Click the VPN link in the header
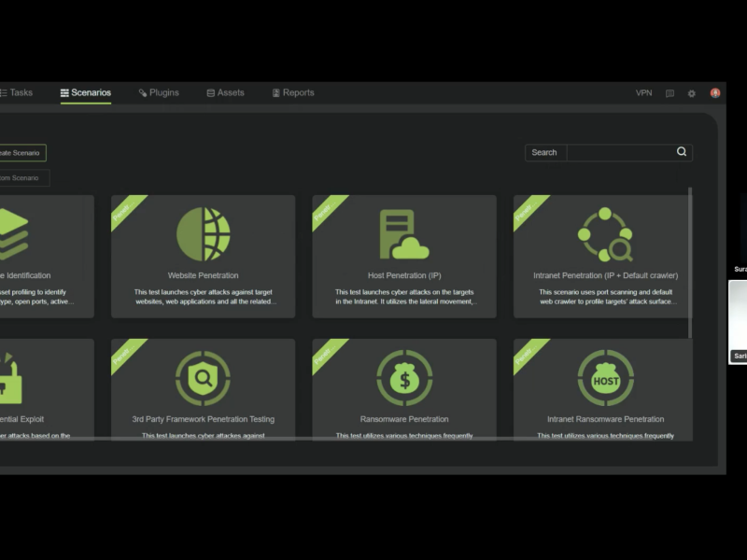The image size is (747, 560). pos(642,93)
